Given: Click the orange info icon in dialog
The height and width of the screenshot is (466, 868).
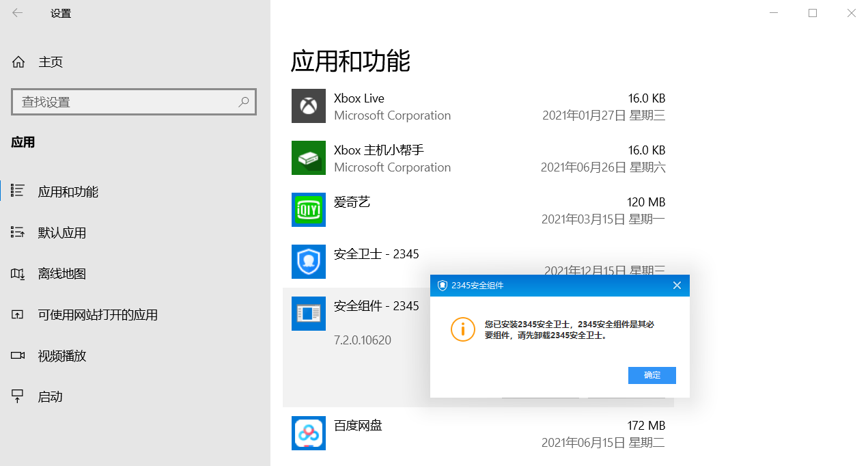Looking at the screenshot, I should click(462, 329).
